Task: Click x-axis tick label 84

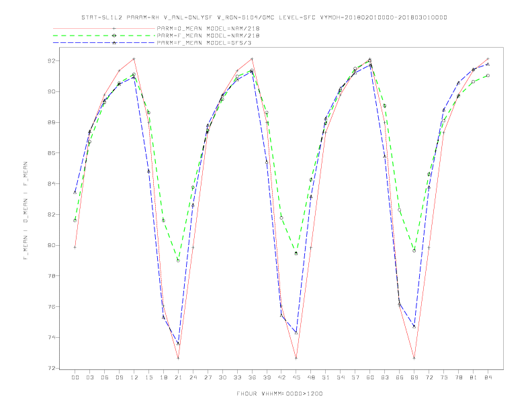Action: click(488, 377)
